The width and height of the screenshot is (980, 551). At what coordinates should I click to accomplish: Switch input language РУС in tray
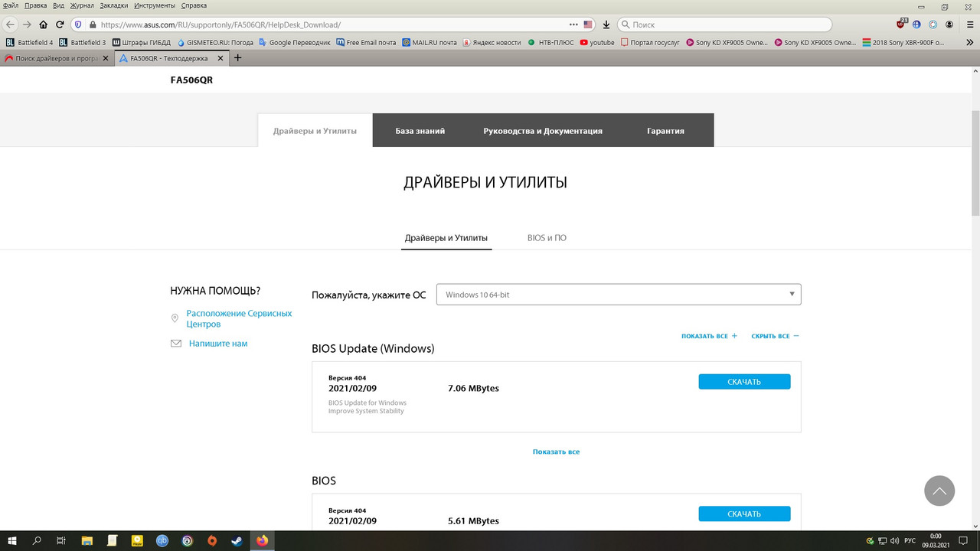pos(910,540)
